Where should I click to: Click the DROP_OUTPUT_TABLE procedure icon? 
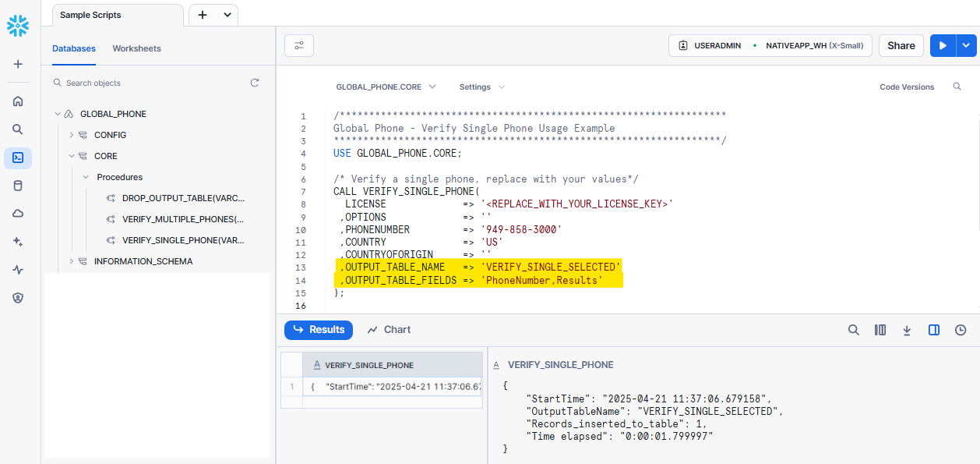pyautogui.click(x=111, y=198)
